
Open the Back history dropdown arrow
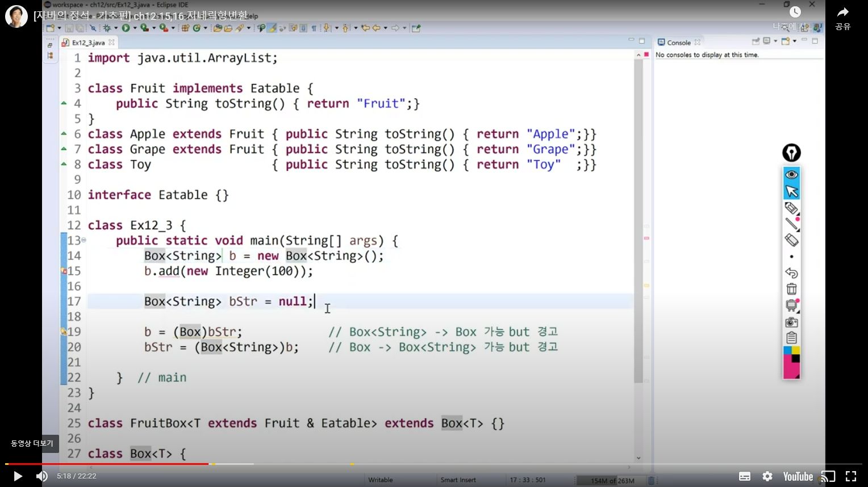tap(386, 28)
